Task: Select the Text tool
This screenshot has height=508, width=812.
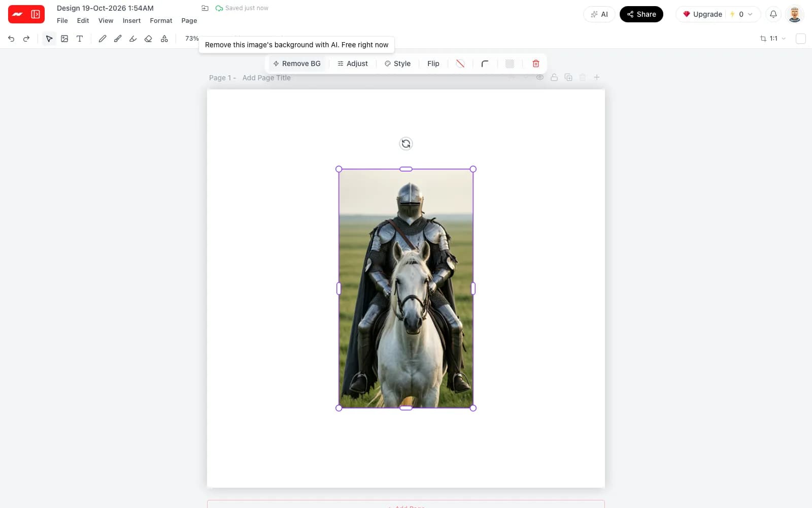Action: (x=80, y=39)
